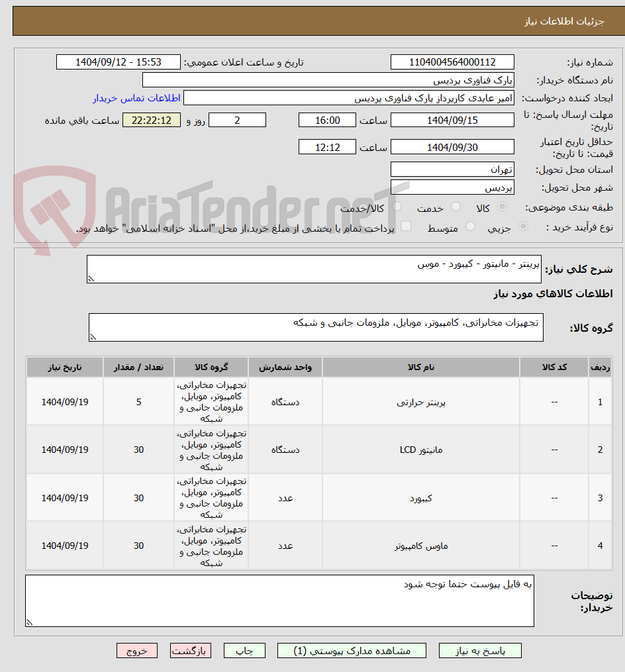The image size is (625, 672).
Task: Click the نام کالا column header
Action: tap(421, 367)
